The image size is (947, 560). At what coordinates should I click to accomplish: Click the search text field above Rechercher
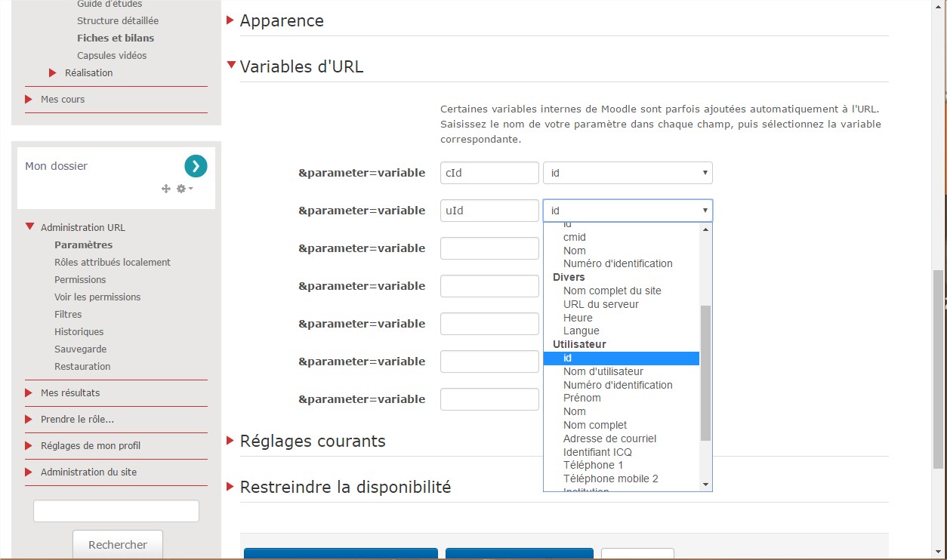coord(116,511)
